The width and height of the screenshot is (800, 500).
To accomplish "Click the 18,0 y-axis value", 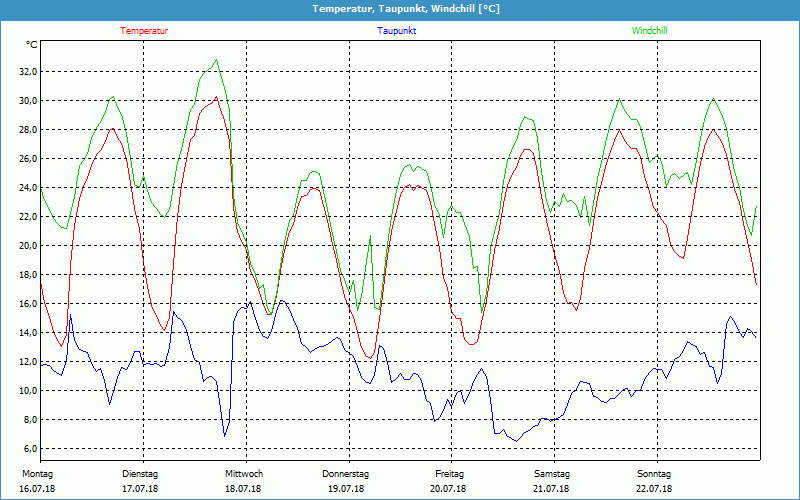I will (x=28, y=274).
